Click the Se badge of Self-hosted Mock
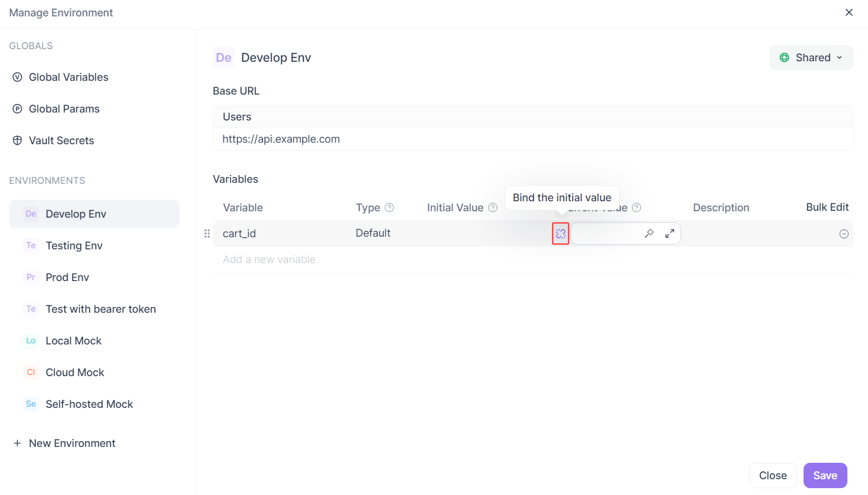 coord(31,404)
